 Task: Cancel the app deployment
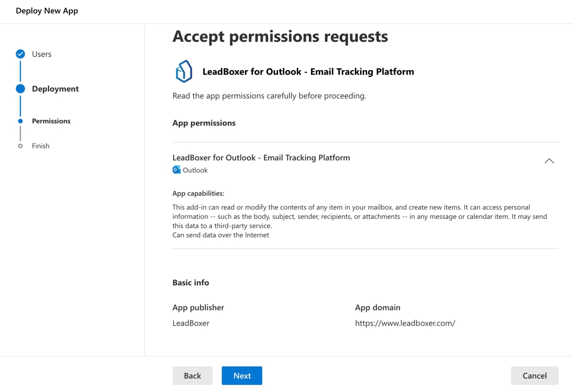click(534, 376)
